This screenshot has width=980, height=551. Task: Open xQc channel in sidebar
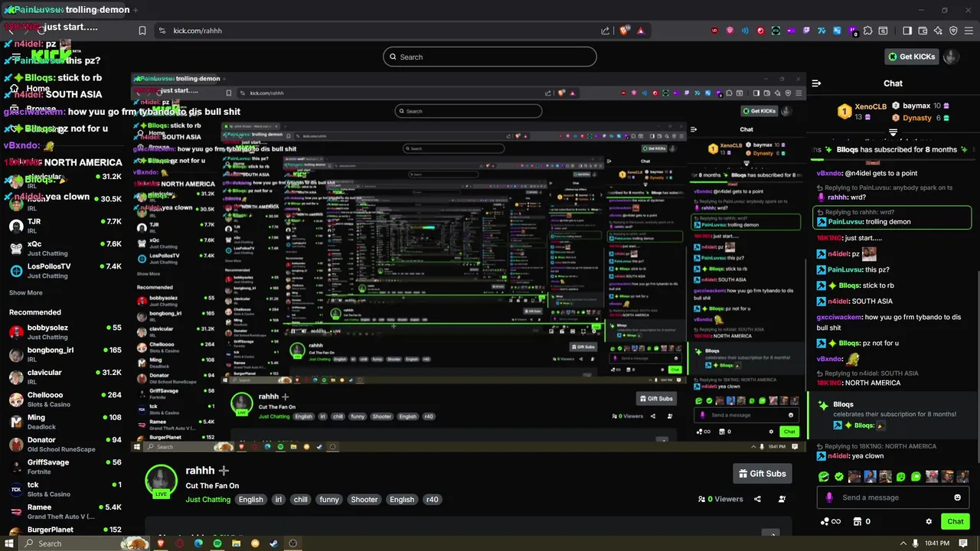pyautogui.click(x=65, y=248)
